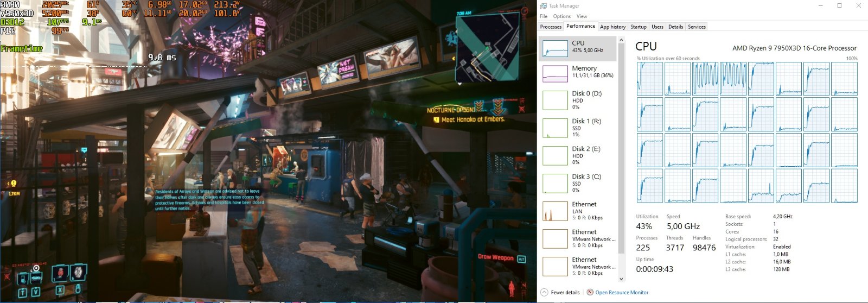Click the Resource Monitor gauge icon
Image resolution: width=868 pixels, height=303 pixels.
[590, 292]
